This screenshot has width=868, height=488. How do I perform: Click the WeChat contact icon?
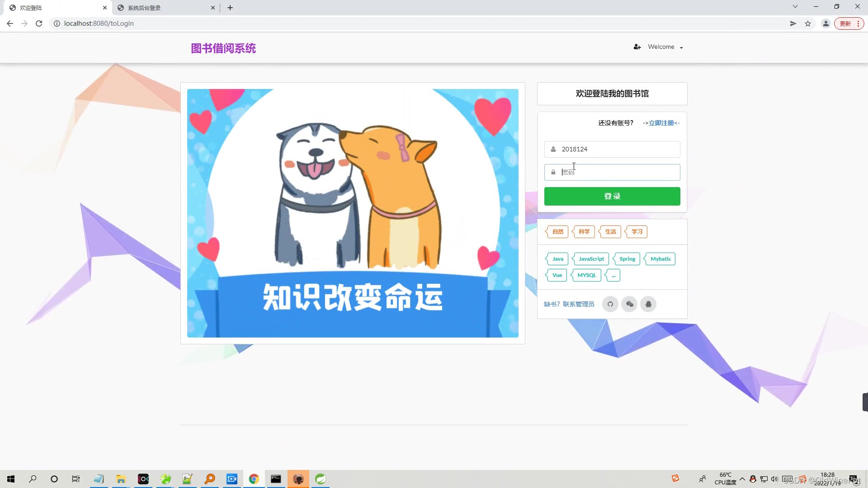(629, 304)
